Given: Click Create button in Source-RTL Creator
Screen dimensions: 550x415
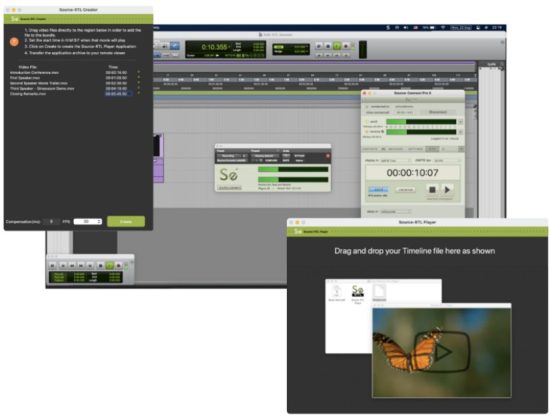Looking at the screenshot, I should coord(126,221).
